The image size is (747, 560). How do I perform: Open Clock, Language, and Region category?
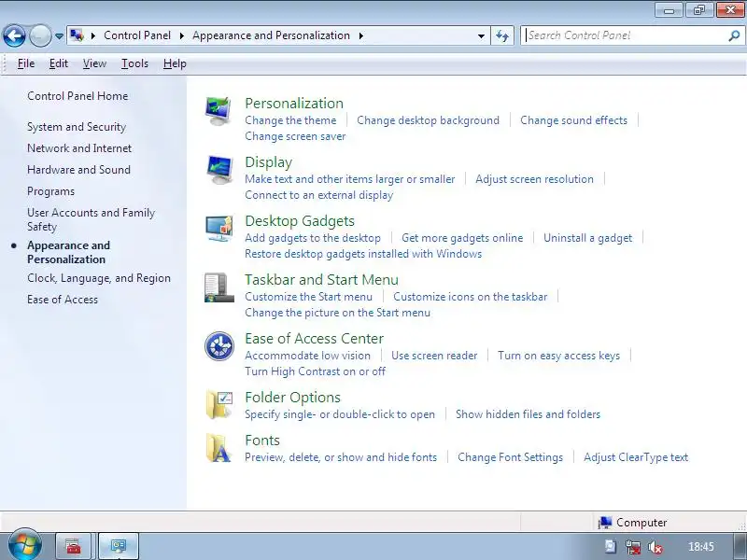tap(99, 278)
